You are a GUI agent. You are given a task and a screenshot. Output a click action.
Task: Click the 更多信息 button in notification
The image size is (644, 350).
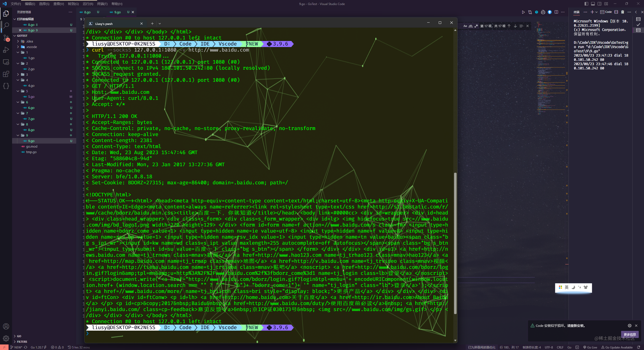tap(630, 334)
